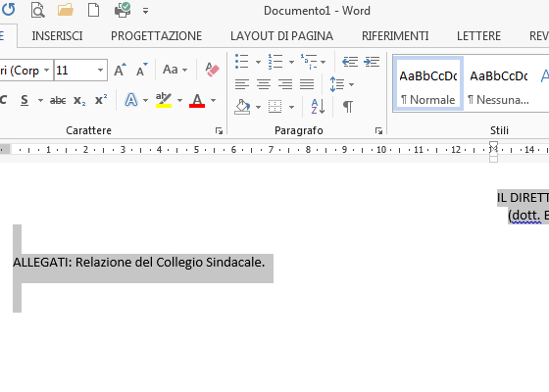The height and width of the screenshot is (392, 549).
Task: Open numbering library dropdown arrow
Action: click(x=291, y=62)
